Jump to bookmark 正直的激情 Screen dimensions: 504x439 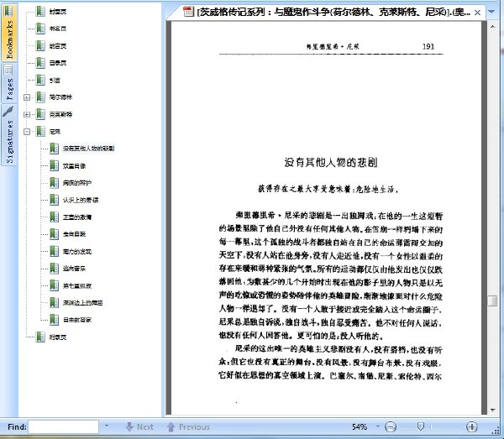click(x=77, y=217)
